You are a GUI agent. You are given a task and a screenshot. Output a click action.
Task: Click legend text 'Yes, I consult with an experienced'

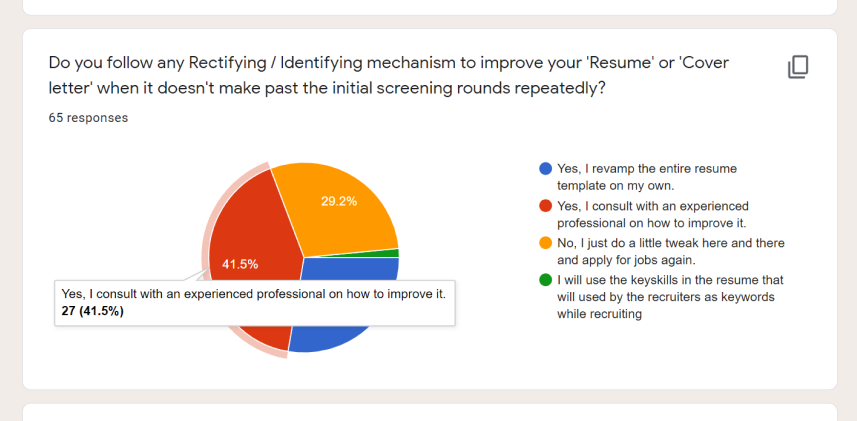(x=653, y=206)
